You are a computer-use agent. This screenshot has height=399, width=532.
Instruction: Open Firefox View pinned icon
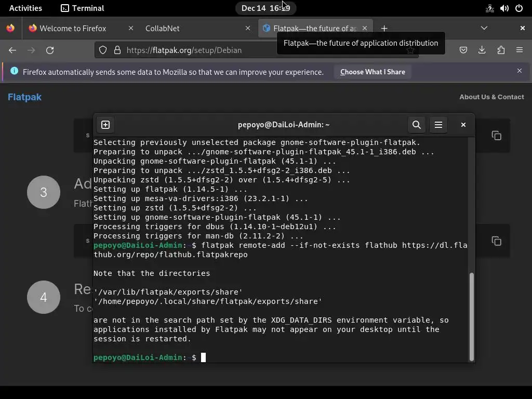click(10, 28)
